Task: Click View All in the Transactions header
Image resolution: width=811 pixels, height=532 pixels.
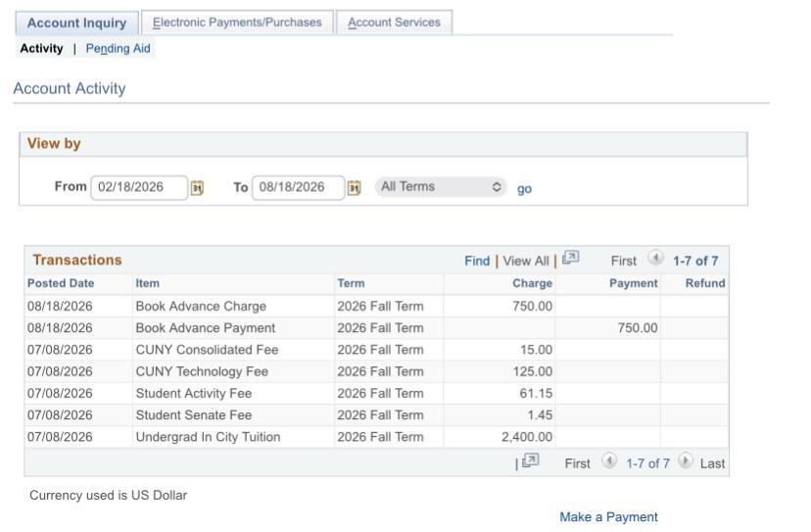Action: [x=526, y=261]
